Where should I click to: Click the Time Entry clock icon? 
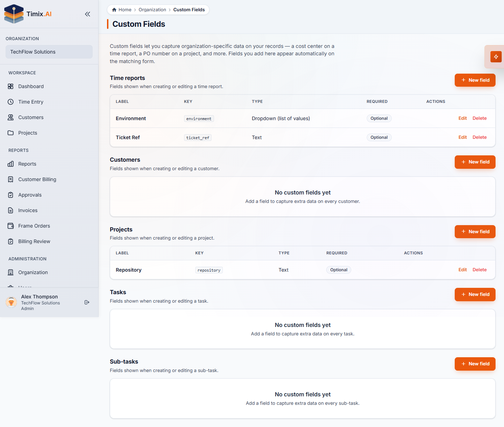coord(11,102)
